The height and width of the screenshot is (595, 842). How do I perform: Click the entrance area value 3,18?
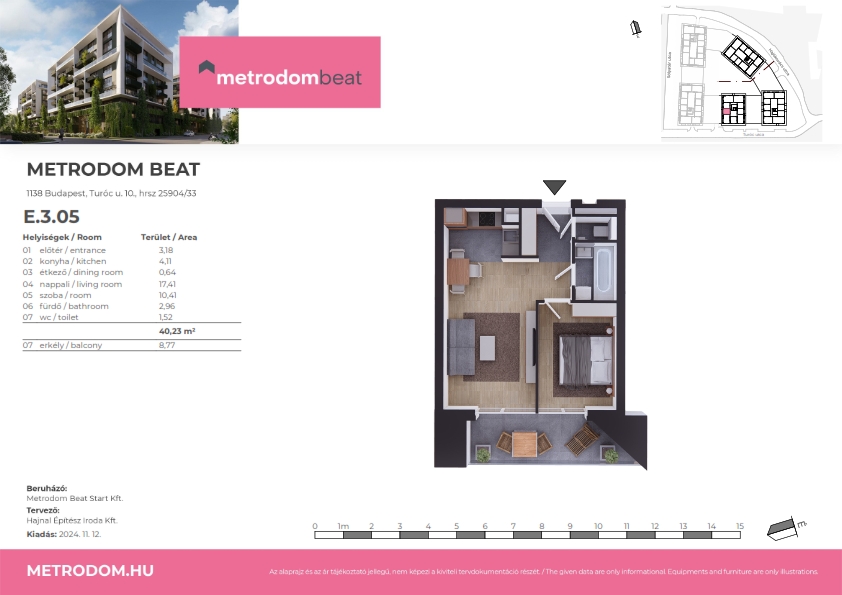[x=165, y=250]
